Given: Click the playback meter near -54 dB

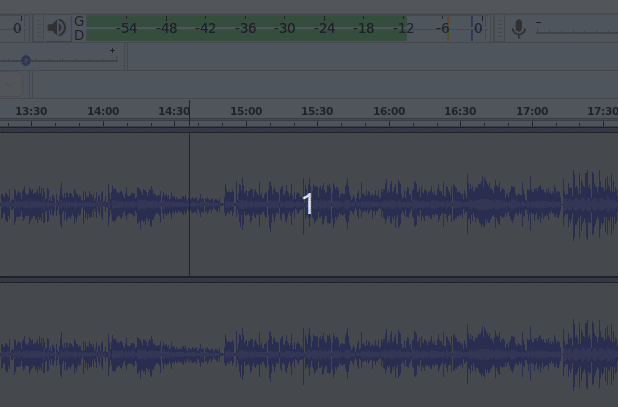Looking at the screenshot, I should coord(127,28).
